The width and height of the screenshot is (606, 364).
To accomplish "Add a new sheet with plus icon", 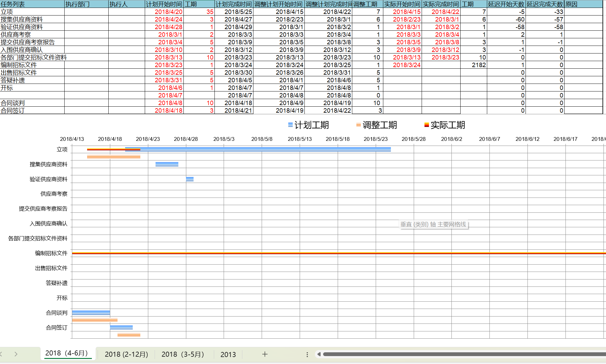I will 265,354.
